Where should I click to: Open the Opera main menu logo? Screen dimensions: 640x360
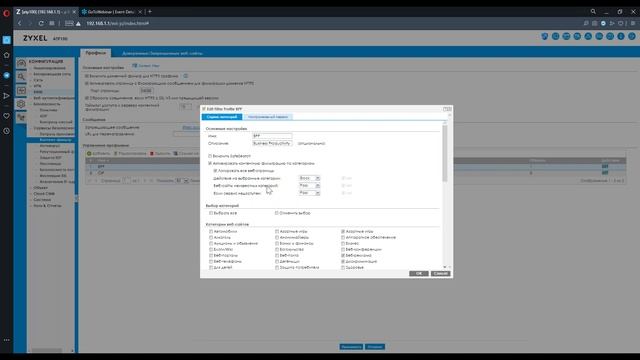pyautogui.click(x=7, y=13)
